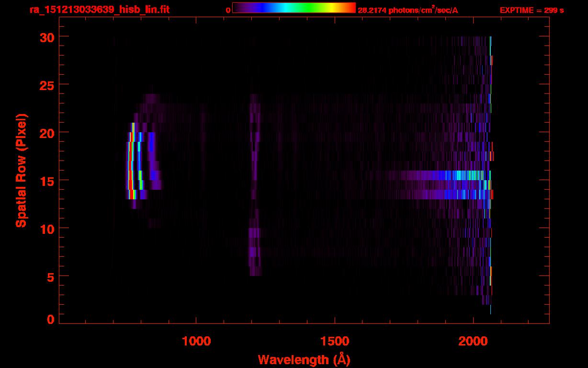Click the faint purple emission patch near 1200 Å, row 9

click(x=254, y=233)
